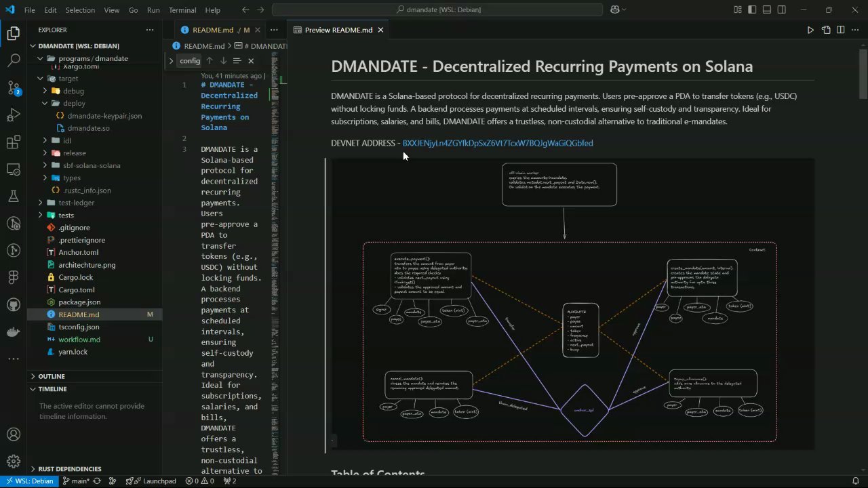The image size is (868, 488).
Task: Open the Extensions view in activity bar
Action: (14, 142)
